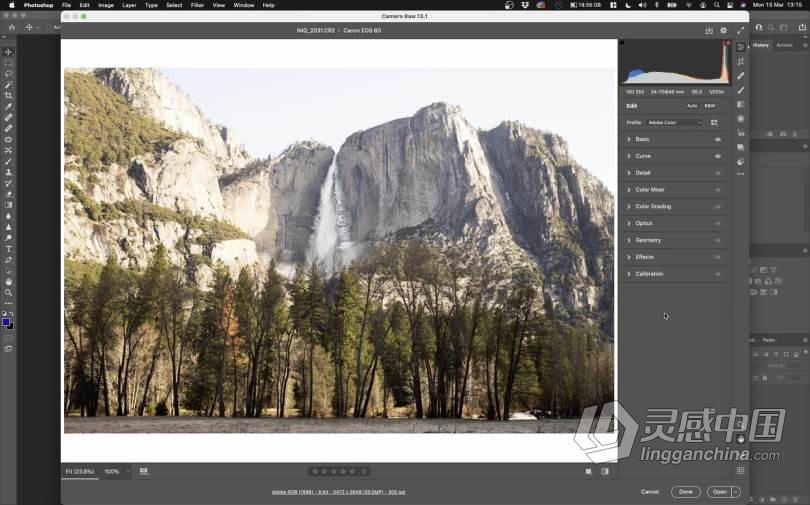Image resolution: width=810 pixels, height=505 pixels.
Task: Toggle the Optics panel eye icon
Action: tap(718, 224)
